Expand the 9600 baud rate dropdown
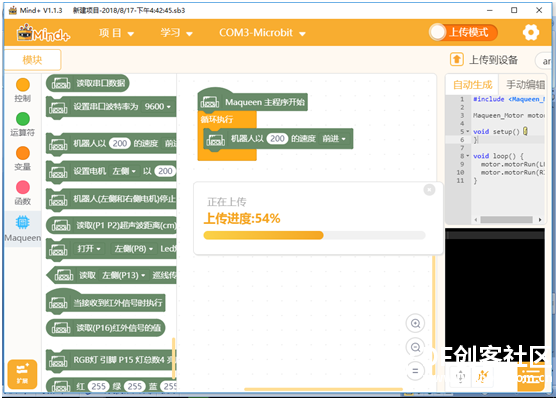 coord(158,106)
